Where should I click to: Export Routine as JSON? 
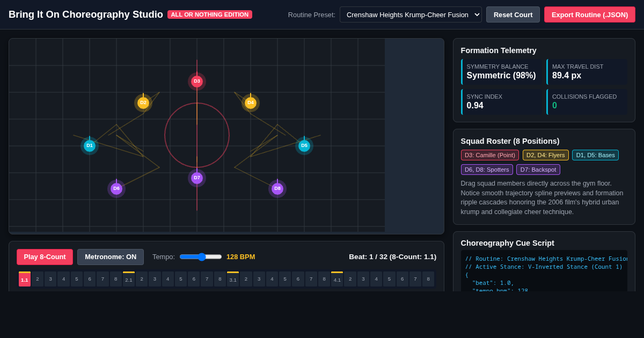pos(590,14)
